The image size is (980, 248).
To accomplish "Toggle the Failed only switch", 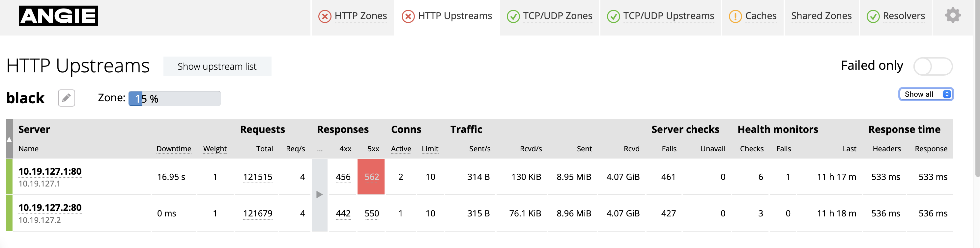I will coord(933,66).
